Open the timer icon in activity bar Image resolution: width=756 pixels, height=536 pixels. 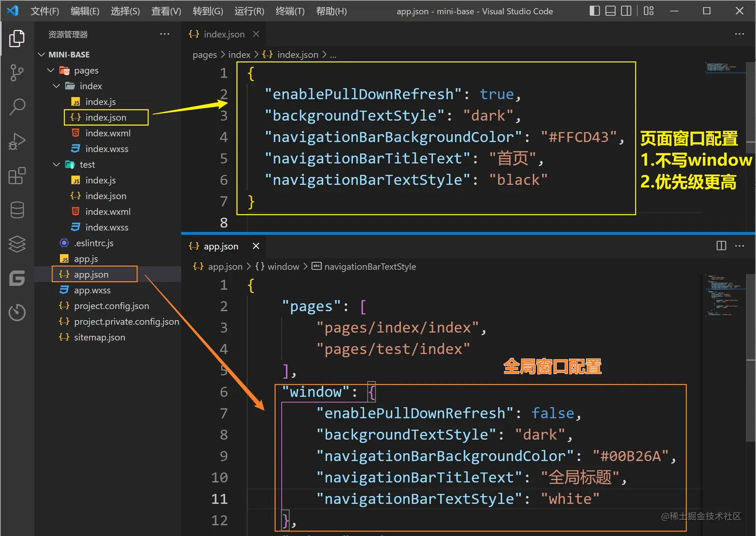(x=17, y=312)
